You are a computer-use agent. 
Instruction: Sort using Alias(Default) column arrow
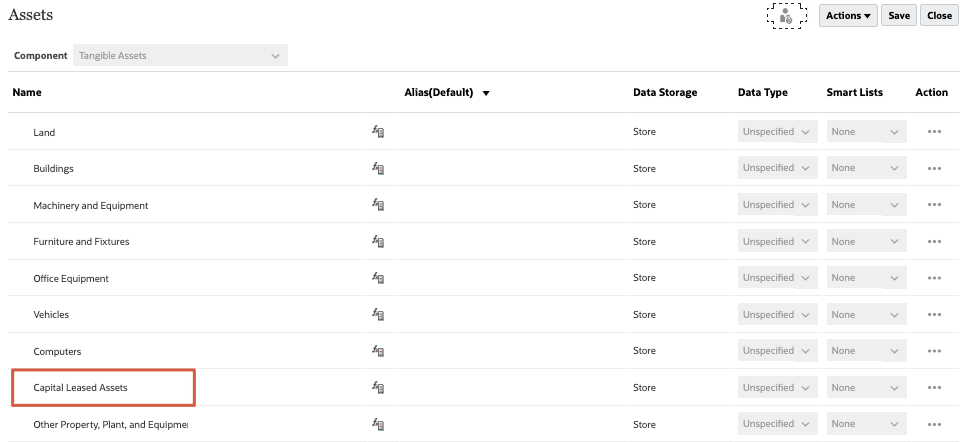click(486, 93)
